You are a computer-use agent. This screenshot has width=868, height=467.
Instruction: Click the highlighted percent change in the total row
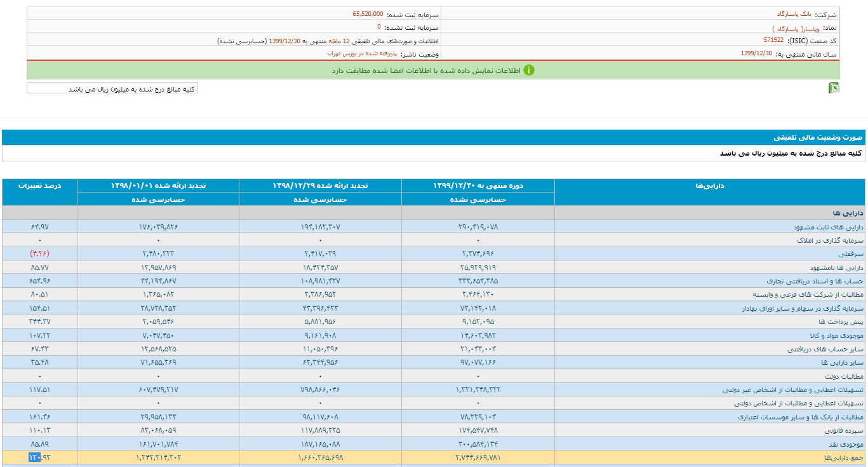(x=39, y=457)
